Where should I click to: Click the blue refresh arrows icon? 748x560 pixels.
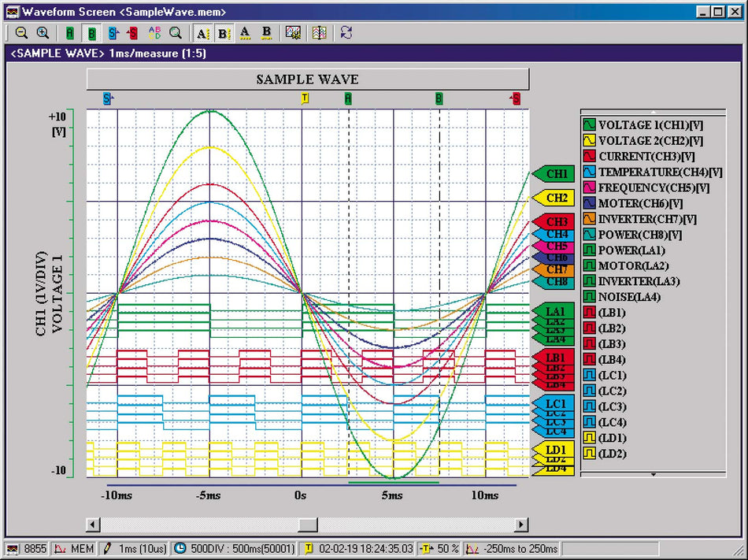[x=346, y=33]
